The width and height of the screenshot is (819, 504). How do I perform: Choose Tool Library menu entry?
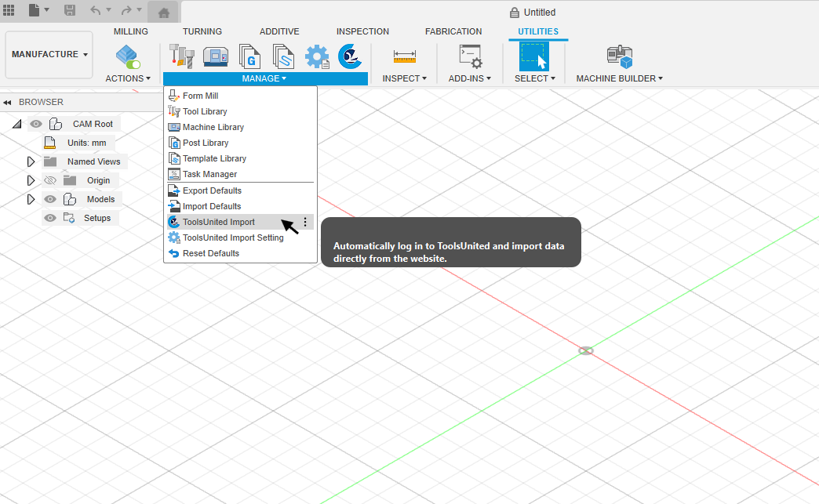240,111
